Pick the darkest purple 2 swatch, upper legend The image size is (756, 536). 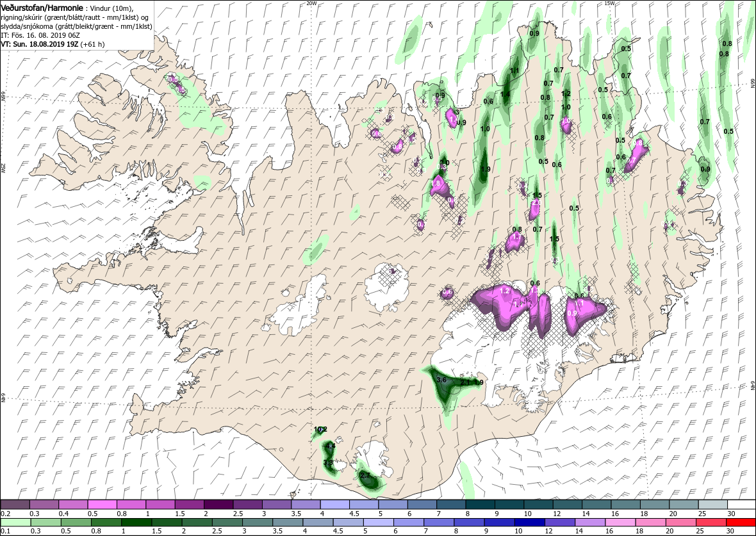(x=218, y=504)
